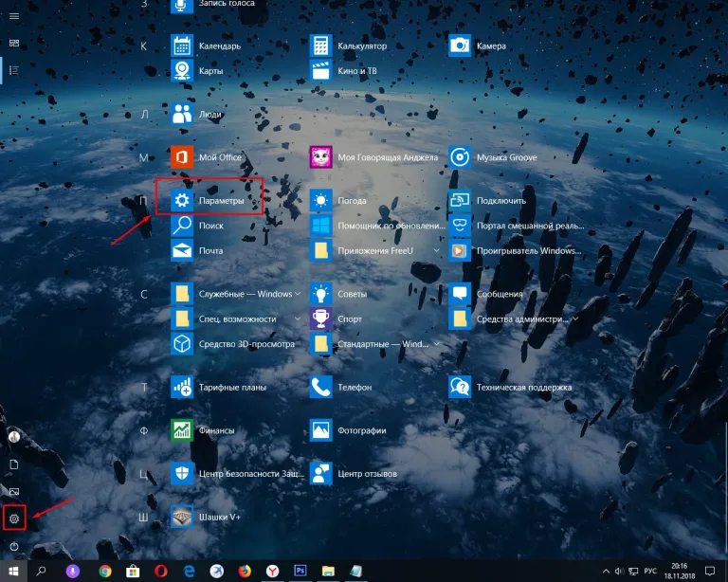
Task: Launch the Подключить app
Action: point(487,201)
